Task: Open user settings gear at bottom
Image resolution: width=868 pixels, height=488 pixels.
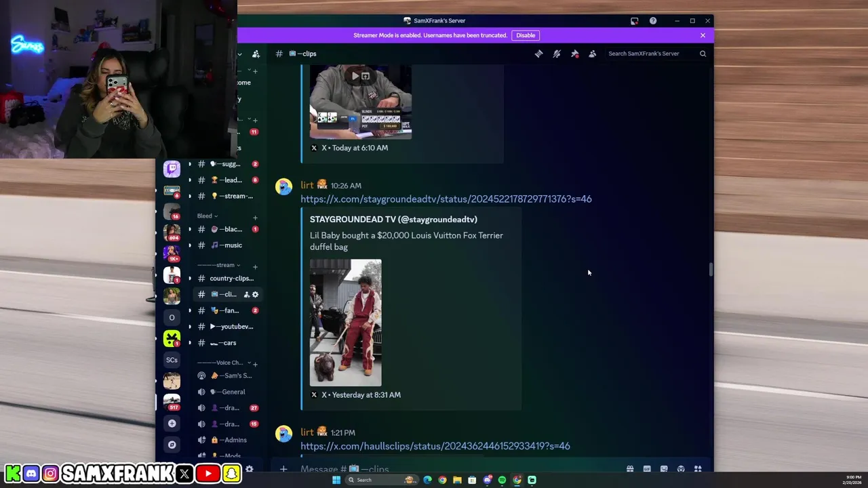Action: point(249,468)
